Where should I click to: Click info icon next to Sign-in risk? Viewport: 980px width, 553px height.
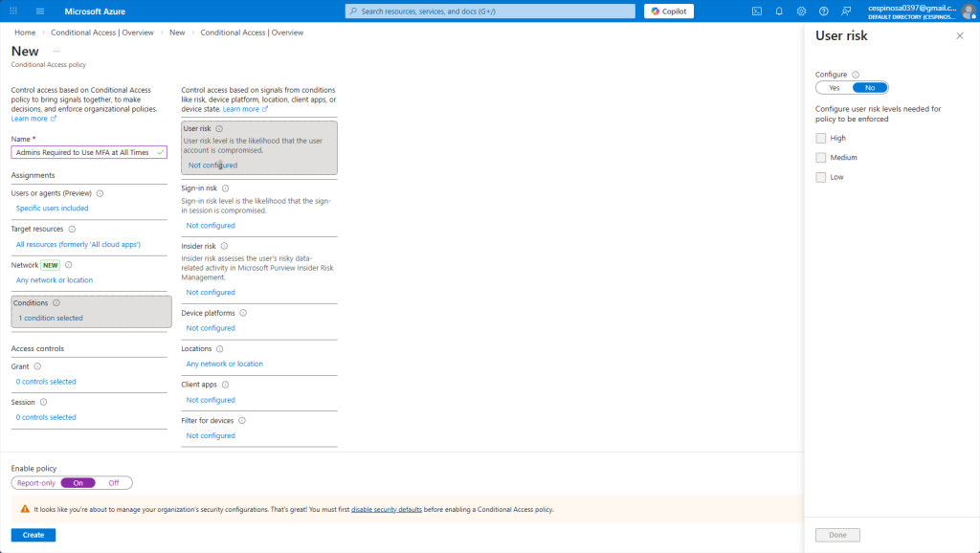point(225,188)
